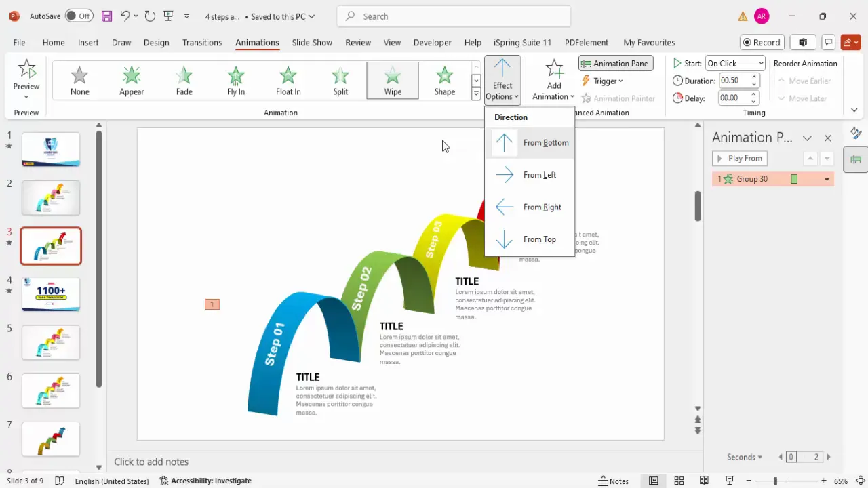Click the Redo icon in title bar
Screen dimensions: 868x488
point(150,16)
